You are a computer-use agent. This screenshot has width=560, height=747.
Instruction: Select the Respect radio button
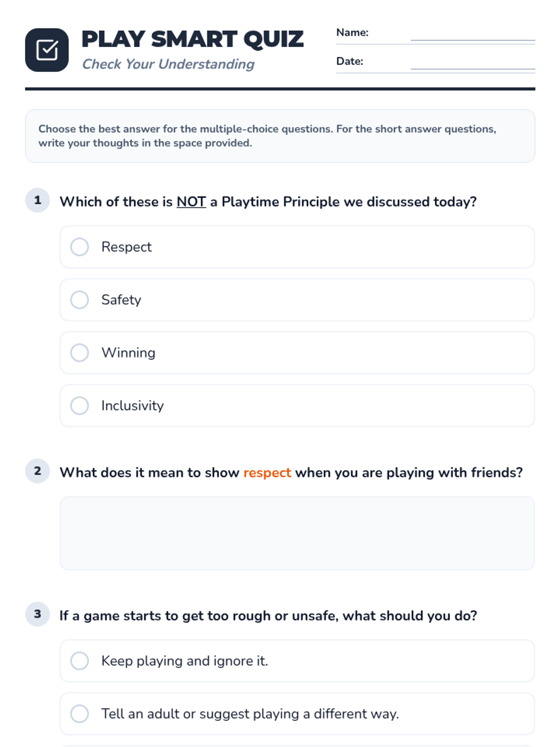click(x=79, y=247)
